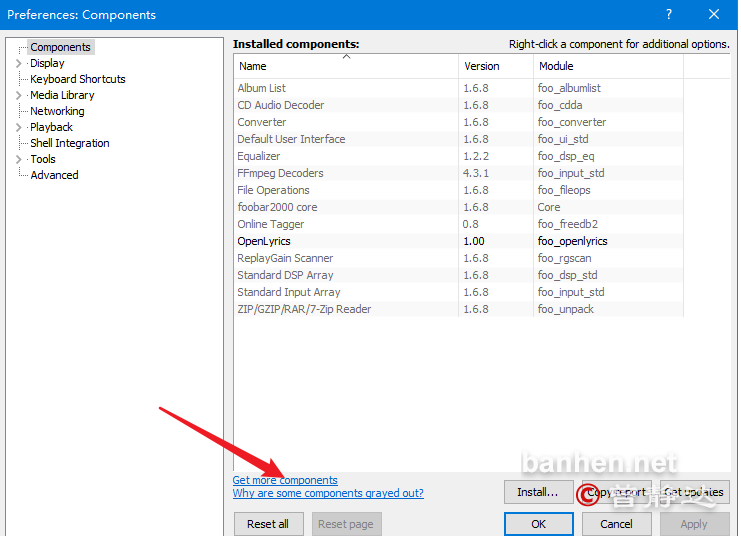Click the Get updates button
Screen dimensions: 741x536
tap(694, 492)
